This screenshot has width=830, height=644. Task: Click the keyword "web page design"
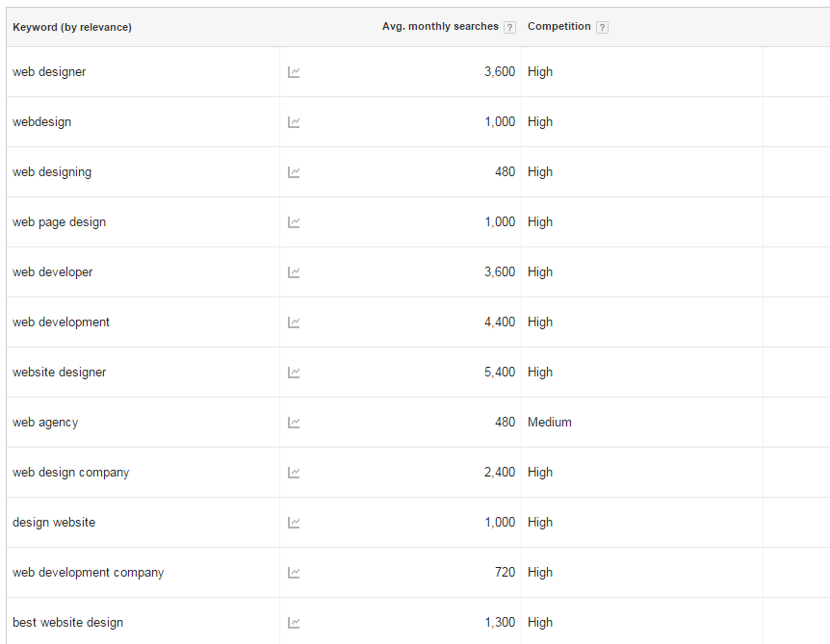tap(59, 221)
